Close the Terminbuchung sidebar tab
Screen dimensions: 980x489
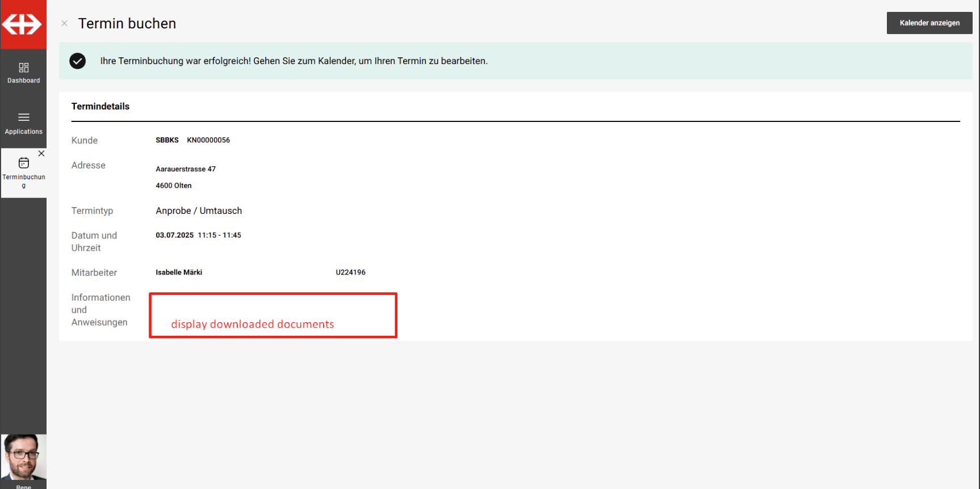click(41, 154)
